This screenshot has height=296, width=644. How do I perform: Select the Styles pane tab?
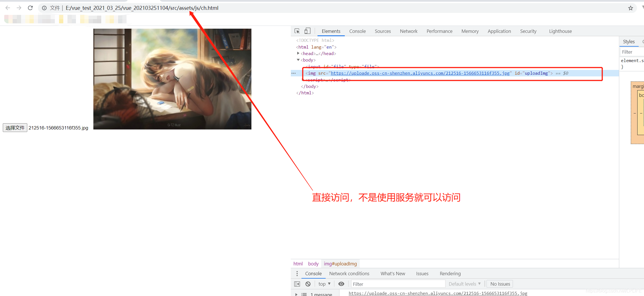tap(629, 42)
